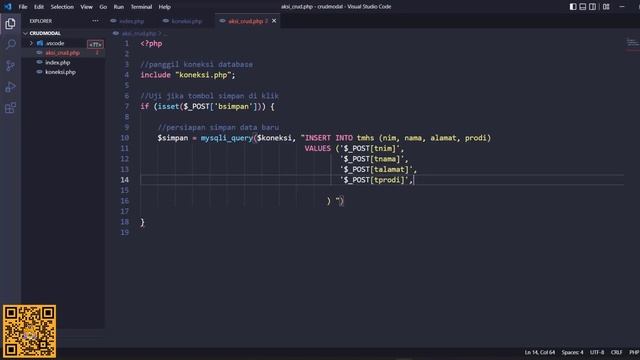
Task: Click the file icon beside koneksi.php in Explorer
Action: pos(40,72)
